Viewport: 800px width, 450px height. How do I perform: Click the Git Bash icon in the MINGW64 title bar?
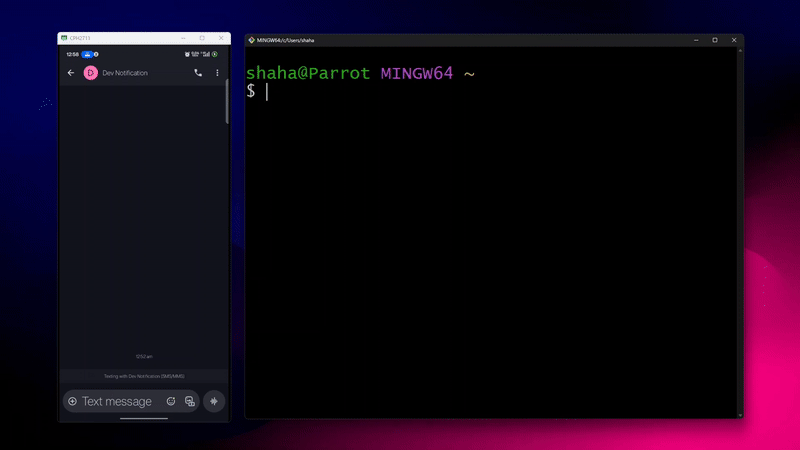point(251,40)
